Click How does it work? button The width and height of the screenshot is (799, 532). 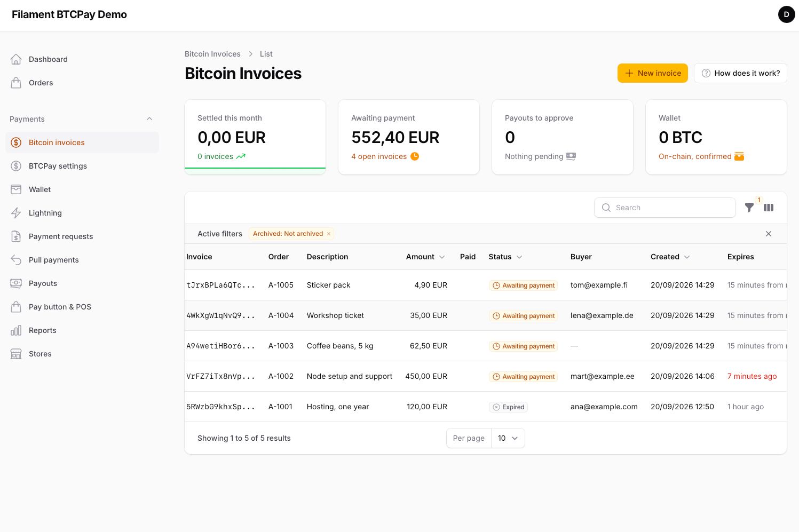[740, 73]
